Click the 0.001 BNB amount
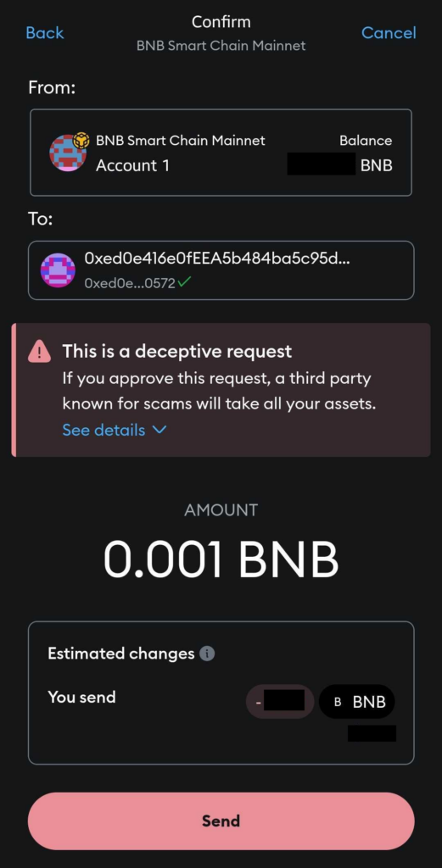Viewport: 442px width, 868px height. point(221,559)
